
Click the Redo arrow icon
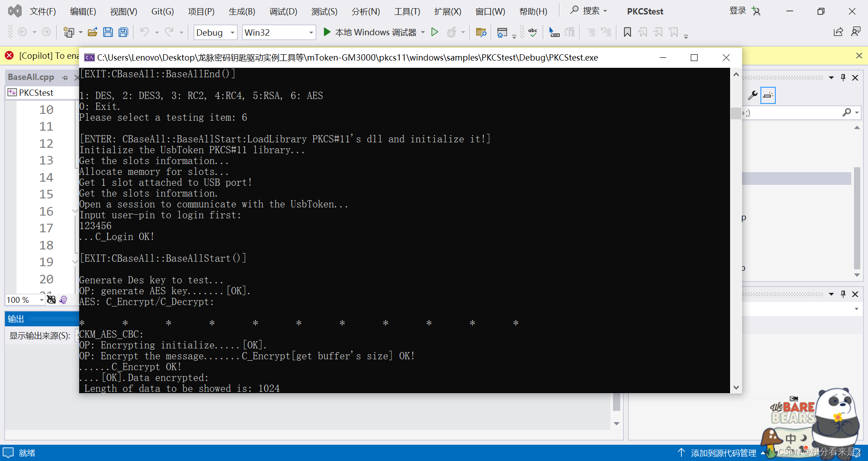(169, 32)
